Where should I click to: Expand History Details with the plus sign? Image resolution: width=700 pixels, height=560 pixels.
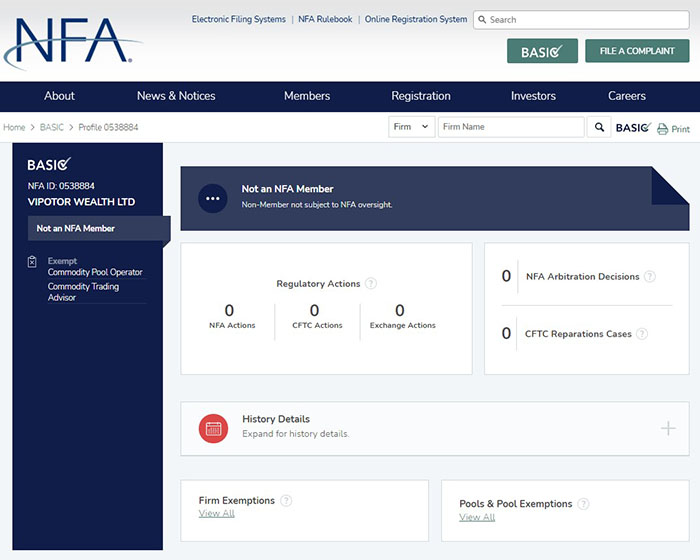click(668, 428)
